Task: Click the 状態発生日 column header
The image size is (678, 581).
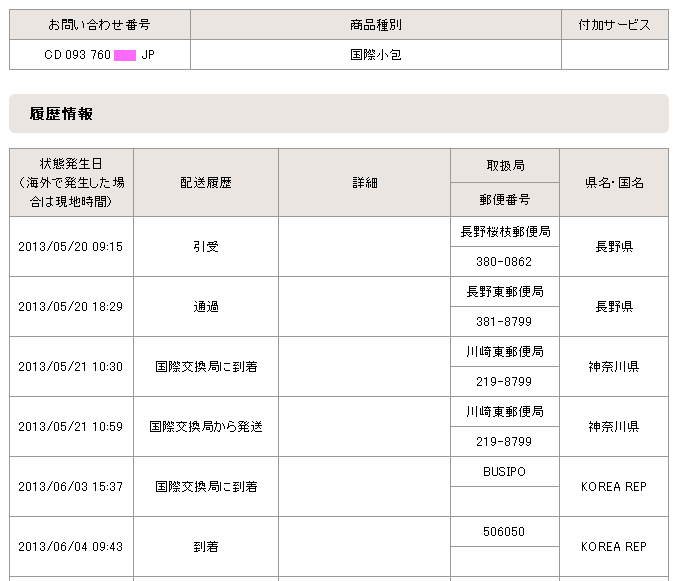Action: (x=71, y=182)
